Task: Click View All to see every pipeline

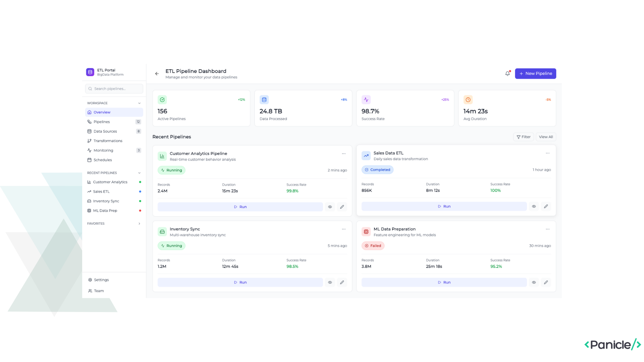Action: coord(546,137)
